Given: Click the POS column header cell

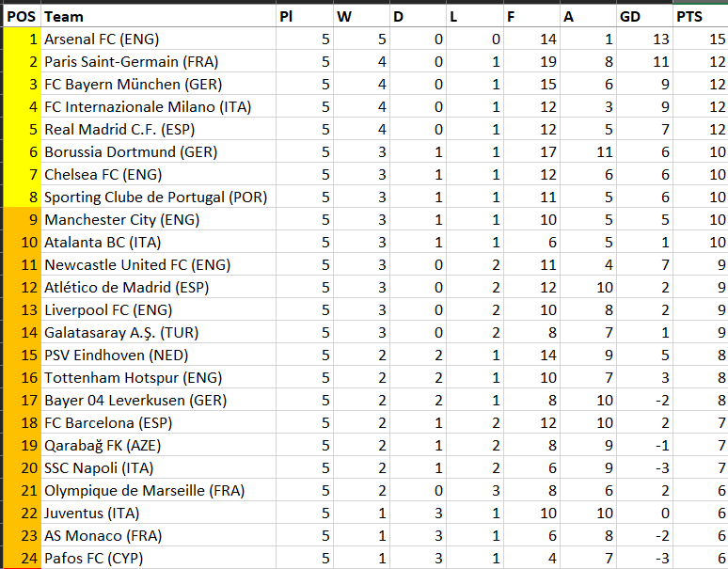Looking at the screenshot, I should [21, 16].
